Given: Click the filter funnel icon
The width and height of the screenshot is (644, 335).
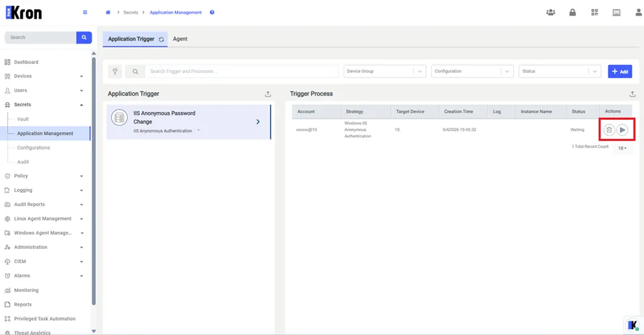Looking at the screenshot, I should (115, 72).
